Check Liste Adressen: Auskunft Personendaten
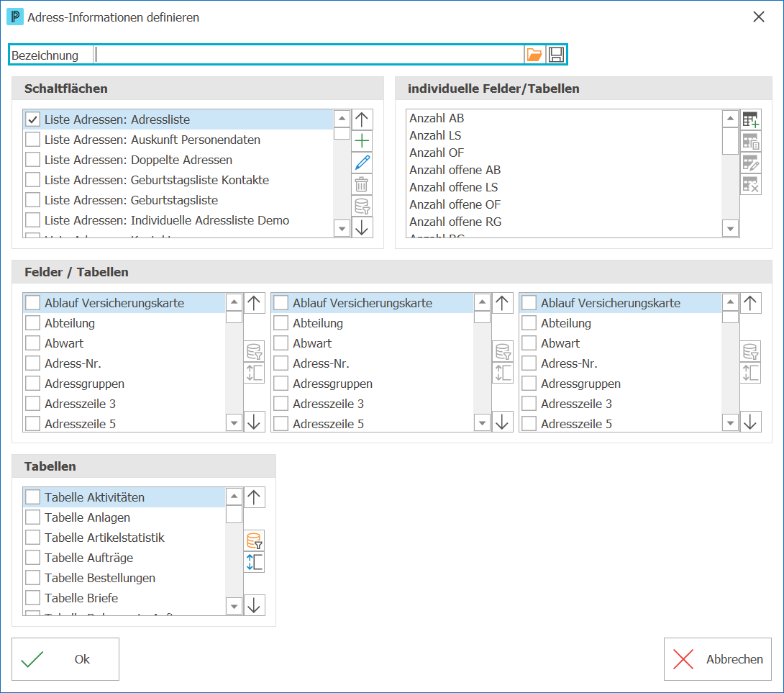The image size is (784, 693). coord(33,140)
